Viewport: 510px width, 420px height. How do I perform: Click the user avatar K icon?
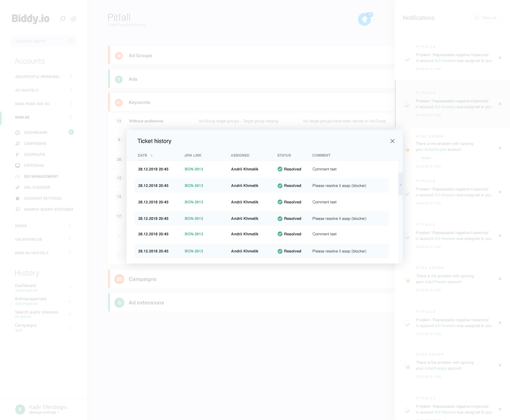[x=20, y=409]
